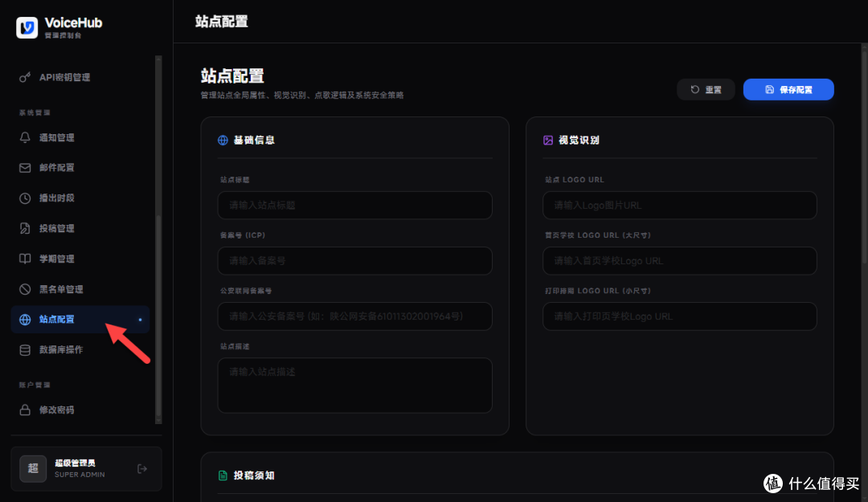Image resolution: width=868 pixels, height=502 pixels.
Task: Focus the 站点 LOGO URL input
Action: click(x=680, y=206)
